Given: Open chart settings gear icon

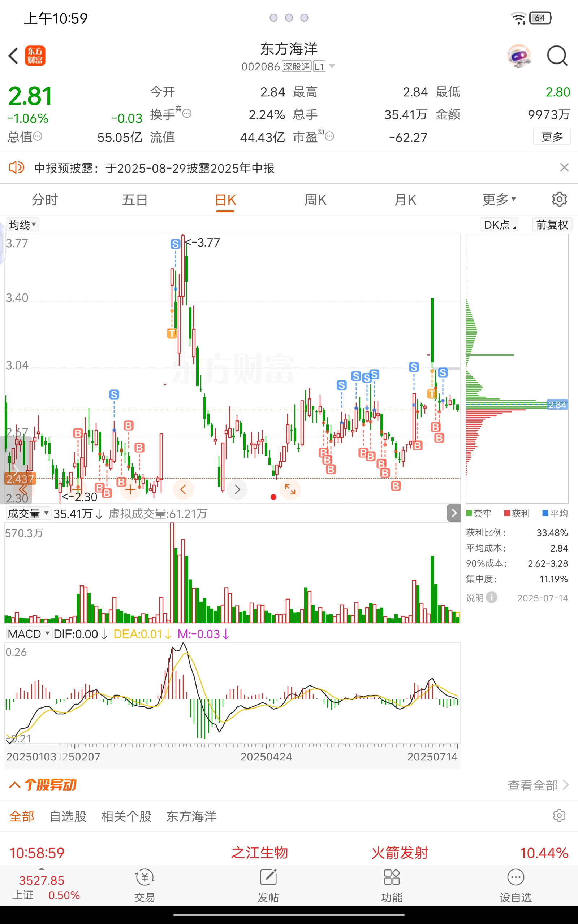Looking at the screenshot, I should pyautogui.click(x=559, y=199).
